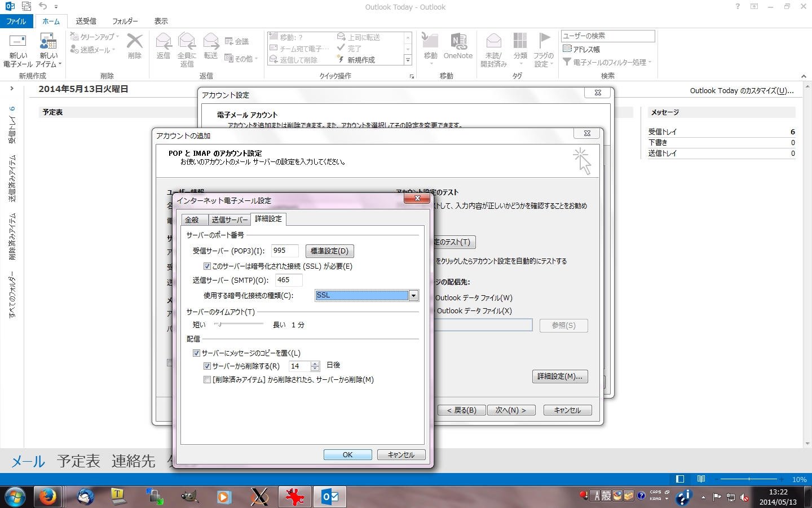This screenshot has height=508, width=812.
Task: Create a new email (新しい電子メール)
Action: coord(18,50)
